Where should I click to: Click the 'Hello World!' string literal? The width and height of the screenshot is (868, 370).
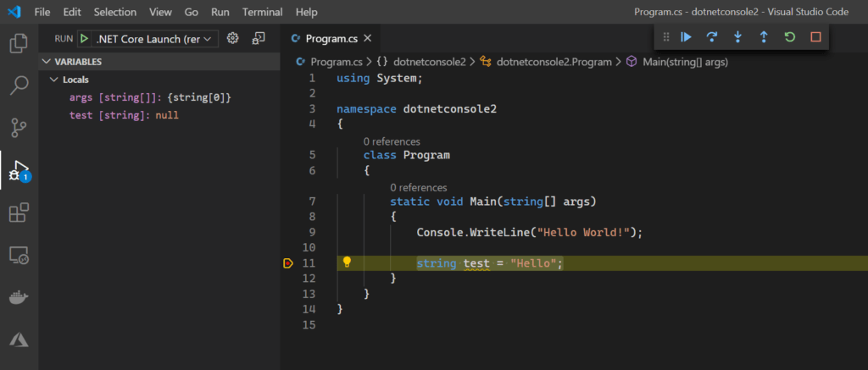click(583, 232)
